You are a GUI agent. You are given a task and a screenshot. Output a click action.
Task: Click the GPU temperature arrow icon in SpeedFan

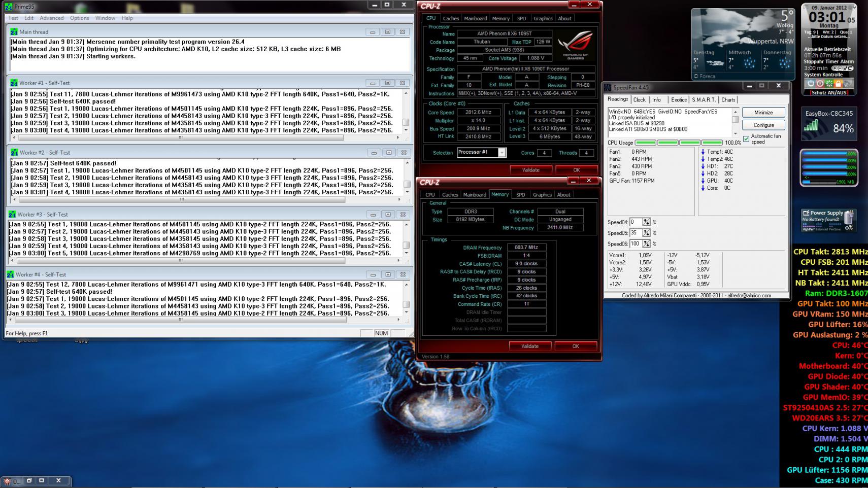click(703, 181)
